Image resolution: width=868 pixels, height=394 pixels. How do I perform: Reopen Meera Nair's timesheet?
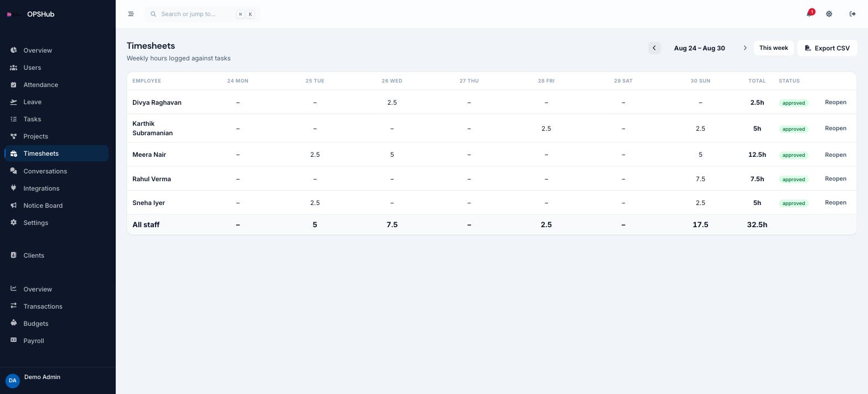835,155
